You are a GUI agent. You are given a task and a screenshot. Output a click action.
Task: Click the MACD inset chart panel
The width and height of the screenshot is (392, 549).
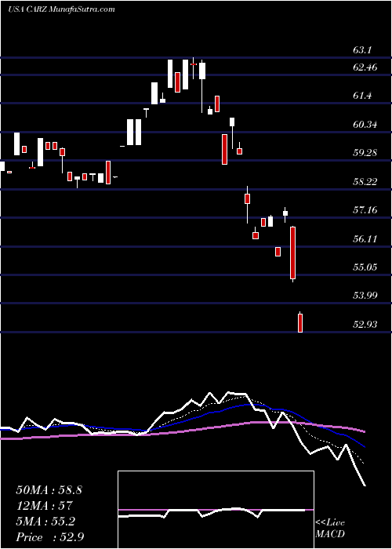[x=216, y=510]
